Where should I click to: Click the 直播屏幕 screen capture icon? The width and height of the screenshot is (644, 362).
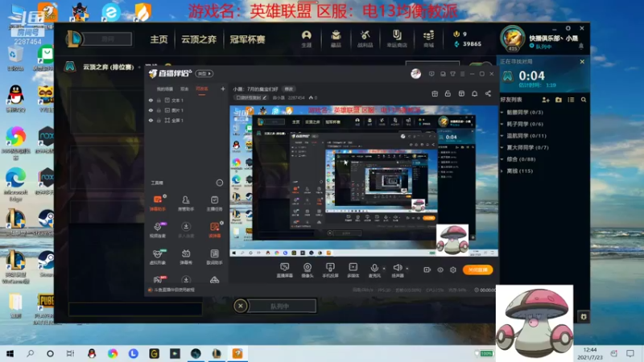[284, 270]
